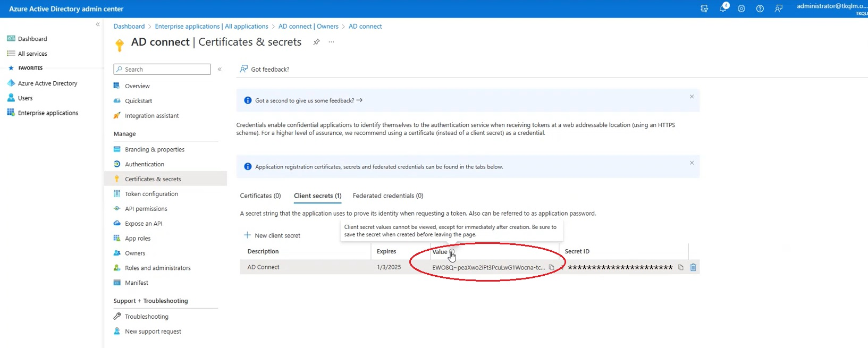Open Overview in blade menu
Viewport: 868px width, 348px height.
tap(137, 86)
